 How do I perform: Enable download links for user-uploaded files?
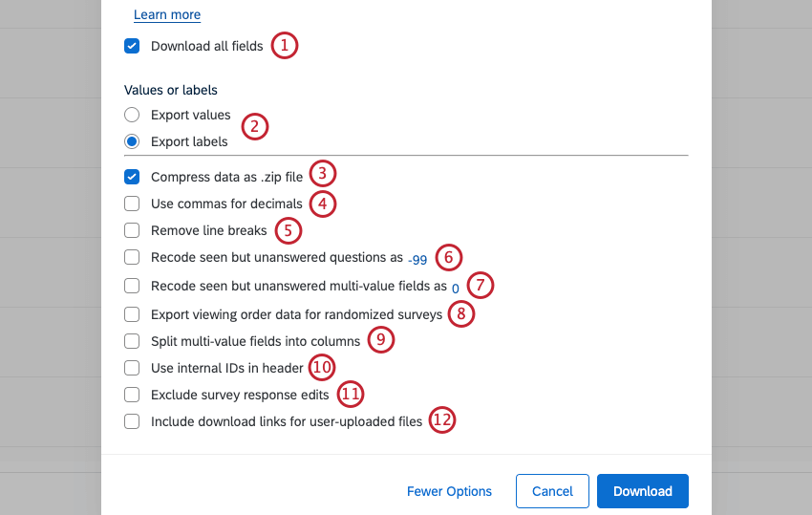[x=132, y=421]
